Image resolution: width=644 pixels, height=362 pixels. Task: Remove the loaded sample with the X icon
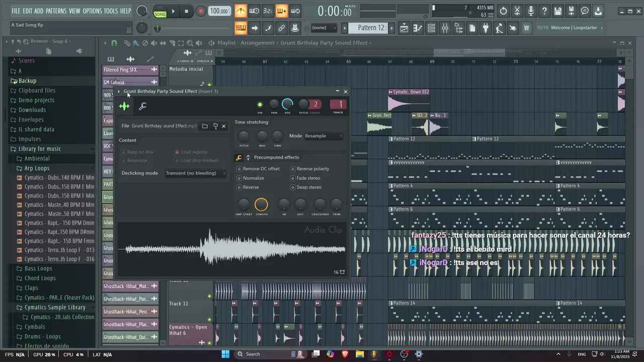click(224, 126)
